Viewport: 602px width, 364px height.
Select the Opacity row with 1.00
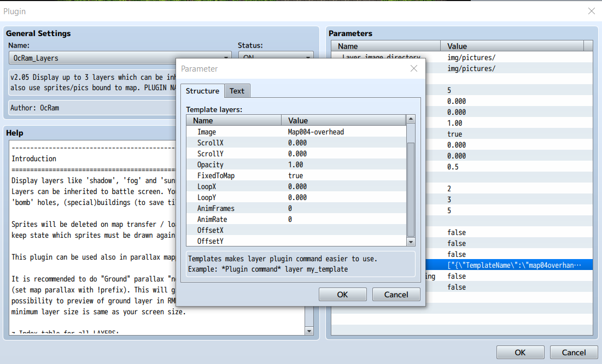296,165
